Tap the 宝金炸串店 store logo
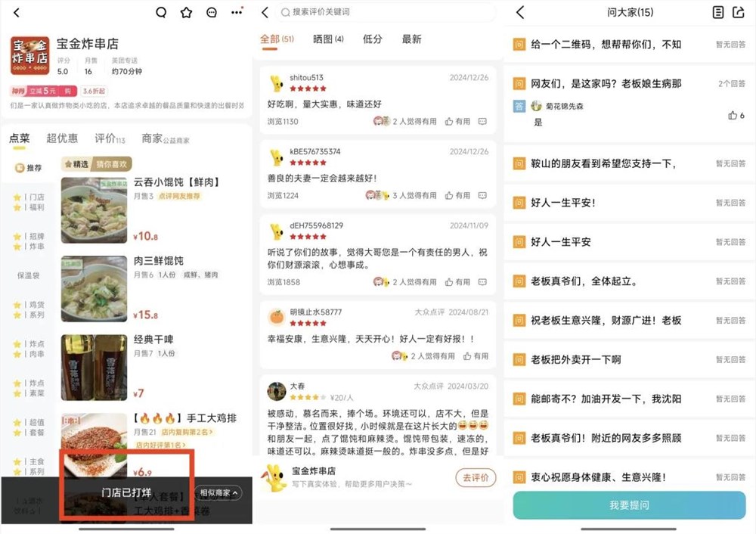The height and width of the screenshot is (534, 756). (x=30, y=55)
